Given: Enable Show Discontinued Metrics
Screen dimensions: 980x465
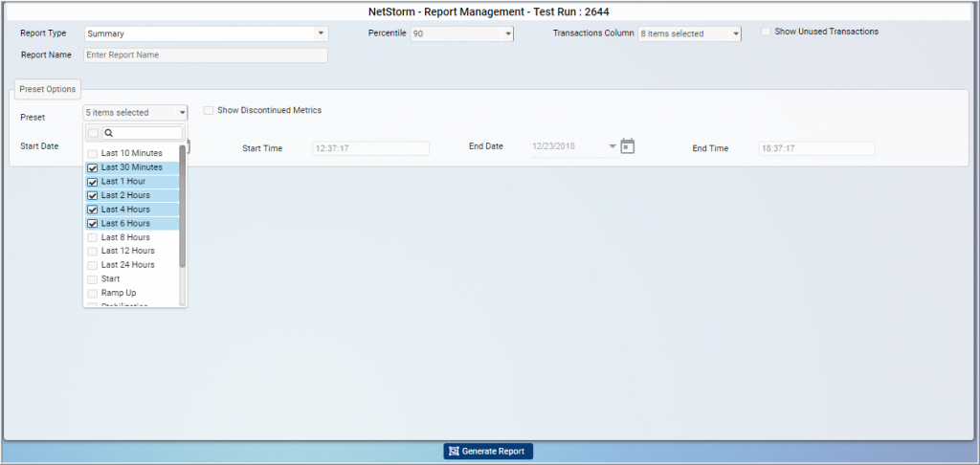Looking at the screenshot, I should 209,110.
